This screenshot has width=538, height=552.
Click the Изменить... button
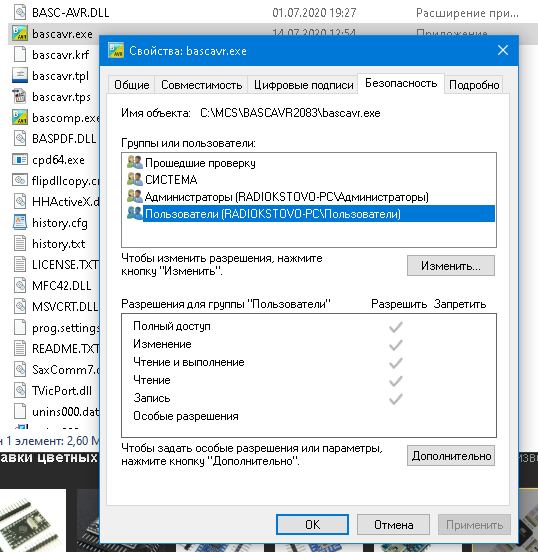[x=451, y=266]
